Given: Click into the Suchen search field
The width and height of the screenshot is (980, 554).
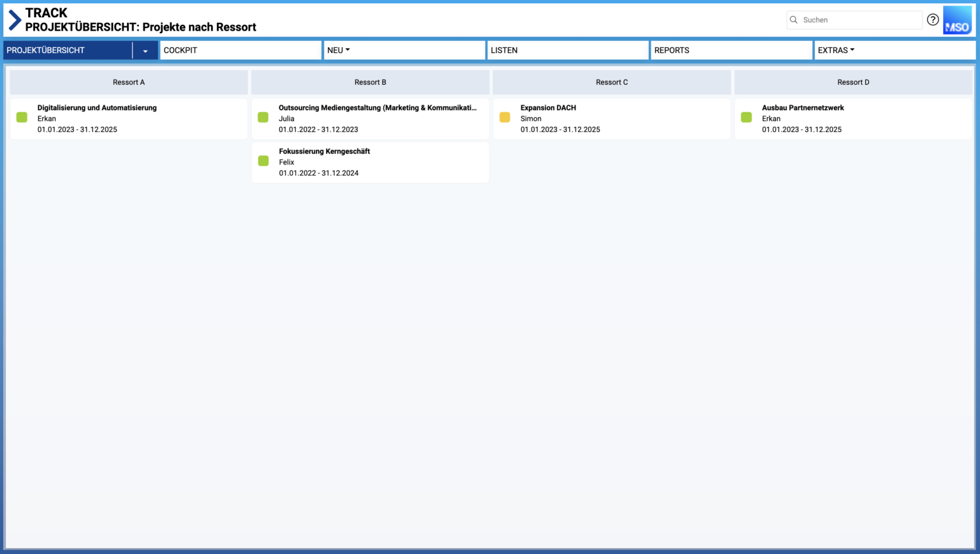Looking at the screenshot, I should [x=858, y=20].
